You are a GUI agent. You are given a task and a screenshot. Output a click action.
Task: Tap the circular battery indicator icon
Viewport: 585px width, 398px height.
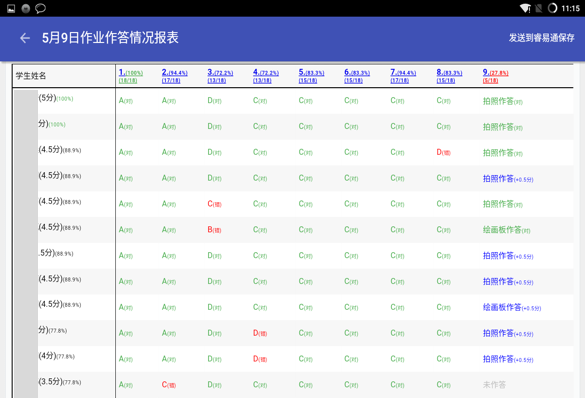point(552,8)
